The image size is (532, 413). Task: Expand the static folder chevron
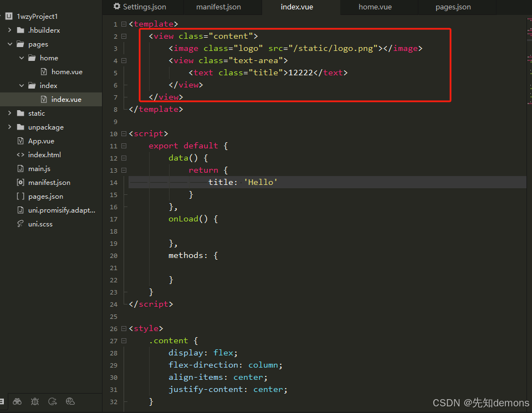click(9, 113)
